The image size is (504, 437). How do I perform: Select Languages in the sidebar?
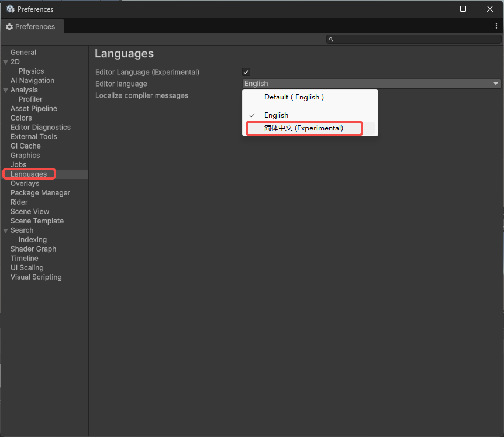point(29,174)
